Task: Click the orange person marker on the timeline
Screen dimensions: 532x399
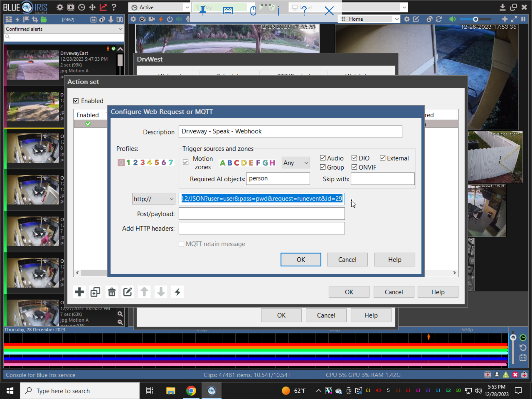Action: point(429,337)
